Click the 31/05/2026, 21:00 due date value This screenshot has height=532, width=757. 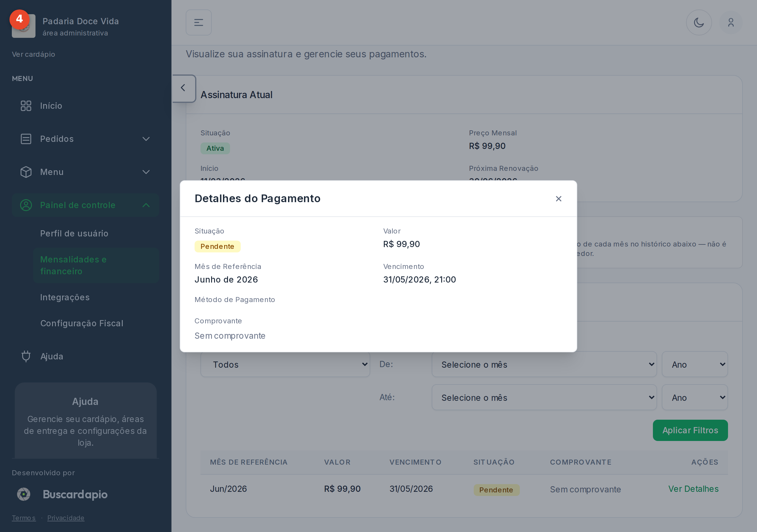click(x=419, y=280)
